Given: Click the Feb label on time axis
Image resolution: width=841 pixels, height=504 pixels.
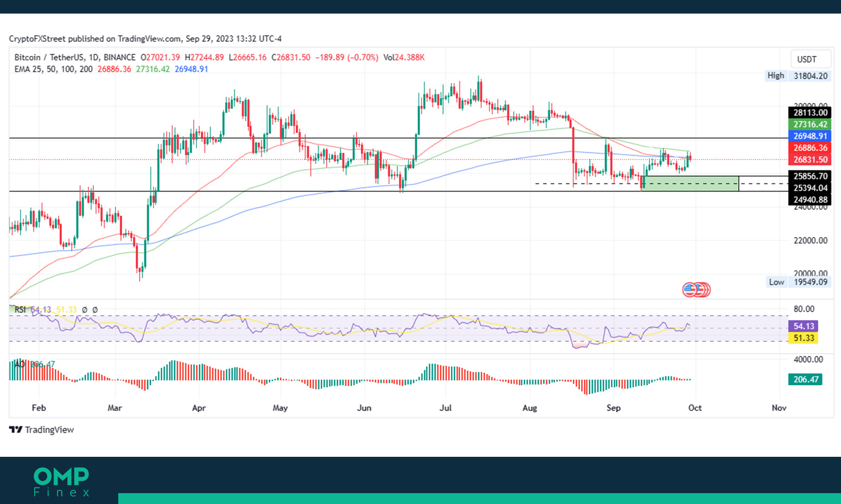Looking at the screenshot, I should [x=39, y=408].
